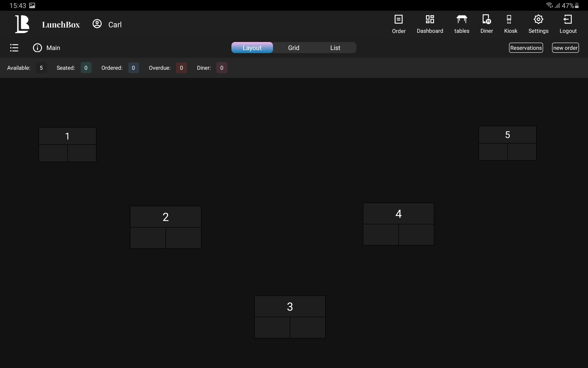Click the info icon beside Main
588x368 pixels.
coord(37,48)
